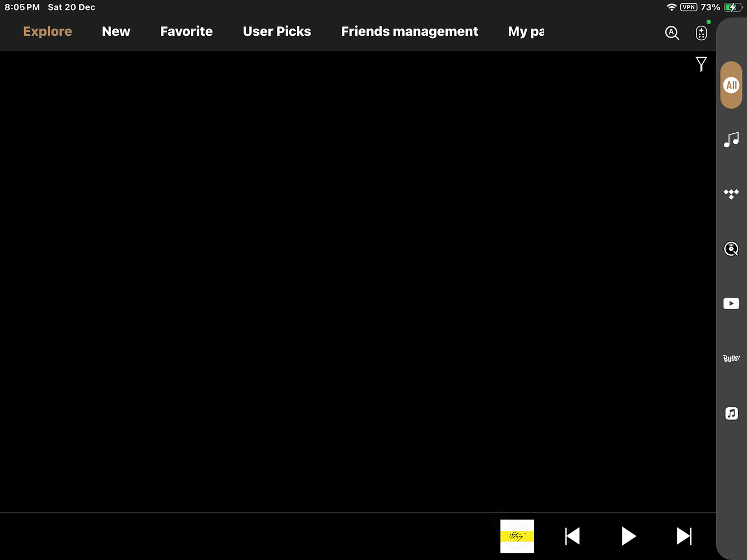Choose the music note source in sidebar
The image size is (747, 560).
[731, 139]
